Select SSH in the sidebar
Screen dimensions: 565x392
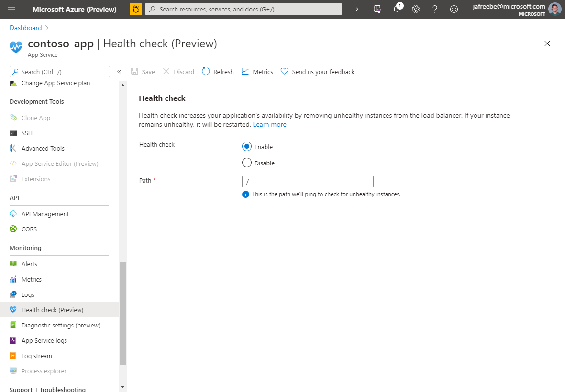pos(28,133)
